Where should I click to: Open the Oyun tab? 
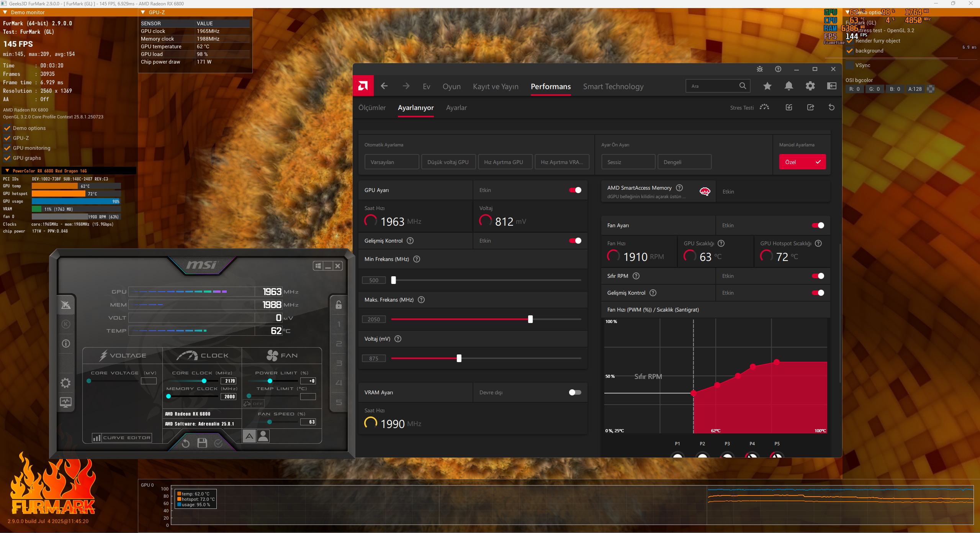point(452,87)
